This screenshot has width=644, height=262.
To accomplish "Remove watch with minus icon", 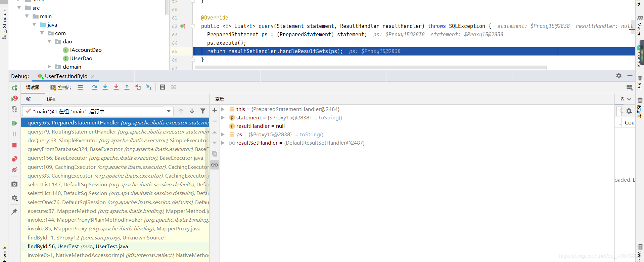I will (x=215, y=121).
